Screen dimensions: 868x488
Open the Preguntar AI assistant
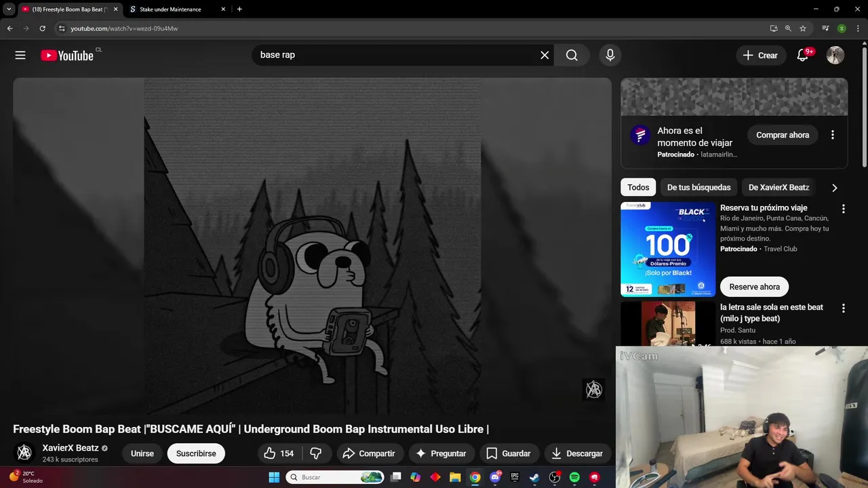click(x=441, y=453)
